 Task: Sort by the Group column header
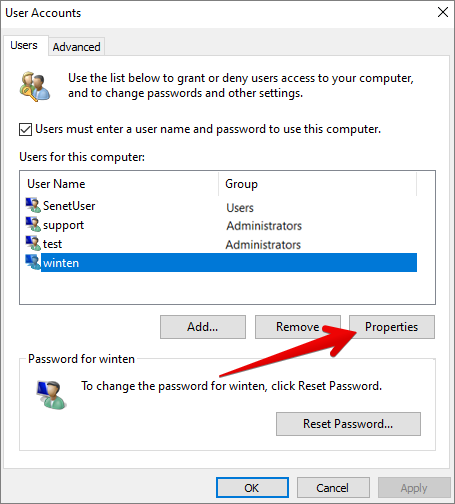pyautogui.click(x=317, y=184)
